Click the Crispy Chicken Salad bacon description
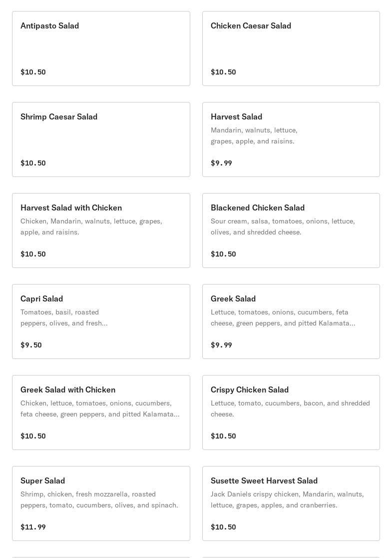 [x=290, y=408]
